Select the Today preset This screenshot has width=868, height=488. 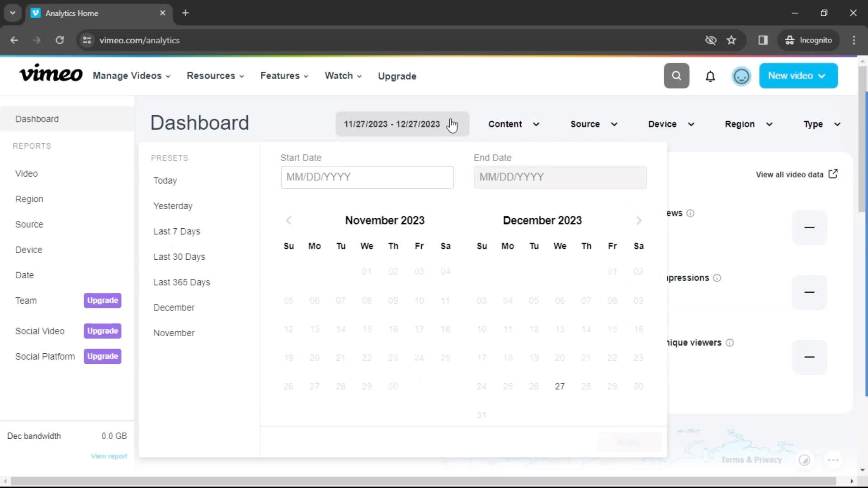pos(165,181)
